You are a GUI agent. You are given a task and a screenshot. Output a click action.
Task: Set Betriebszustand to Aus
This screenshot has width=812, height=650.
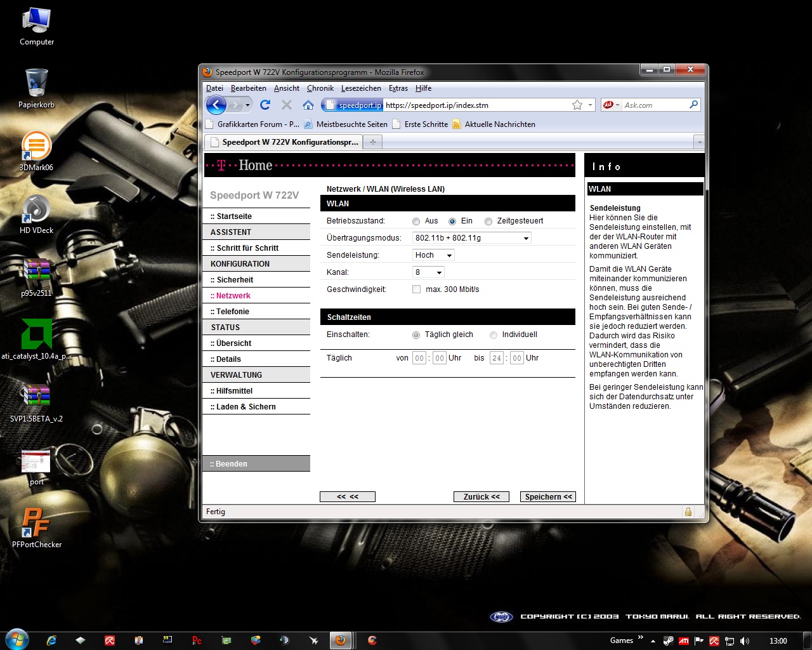point(416,222)
